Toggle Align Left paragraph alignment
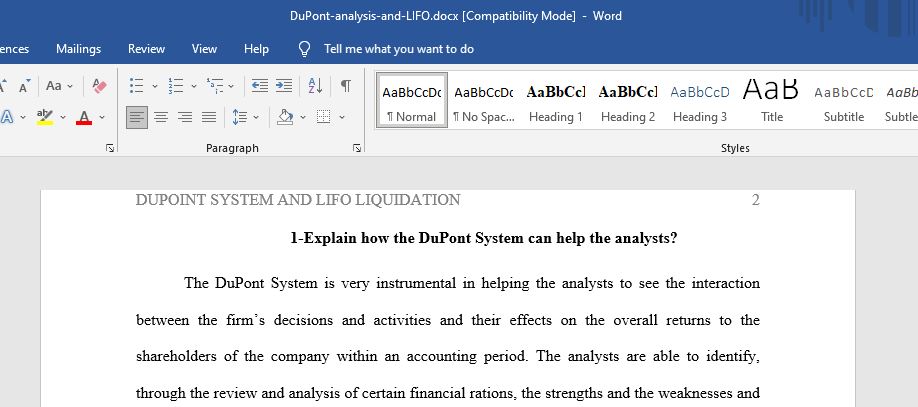 click(137, 117)
